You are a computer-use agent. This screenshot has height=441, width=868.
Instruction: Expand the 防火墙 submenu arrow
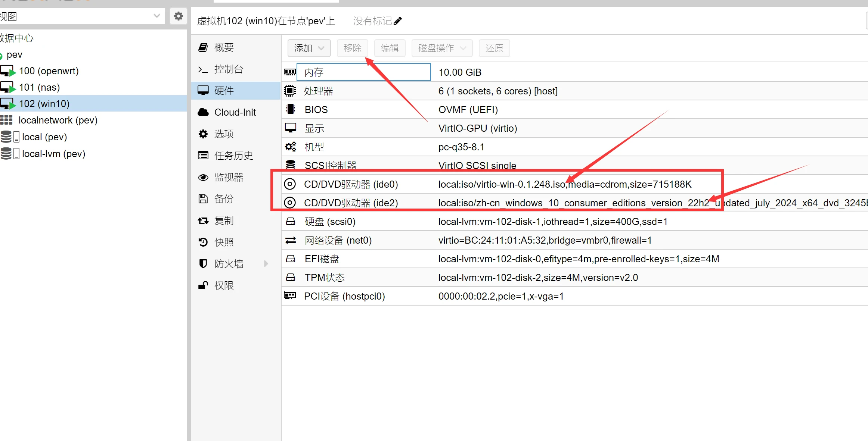(266, 264)
